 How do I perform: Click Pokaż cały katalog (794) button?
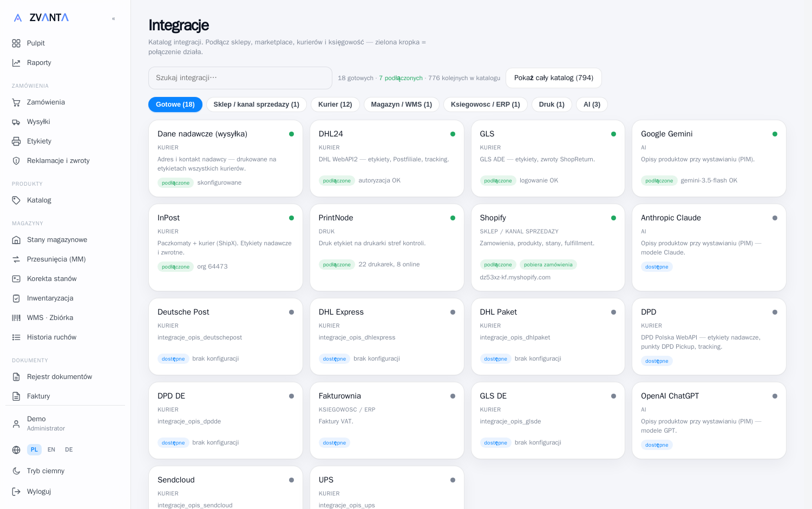tap(554, 78)
